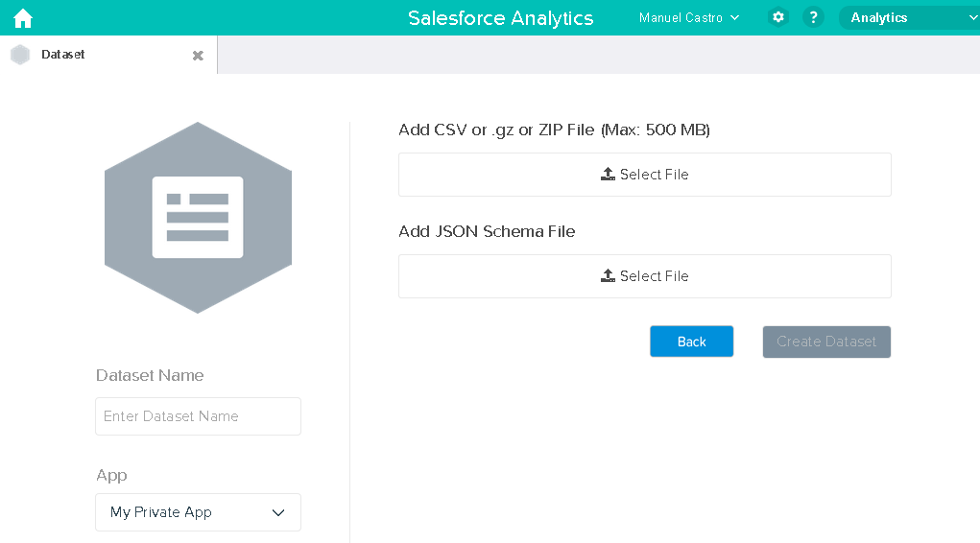Screen dimensions: 980x543
Task: Open the settings gear menu
Action: (x=778, y=17)
